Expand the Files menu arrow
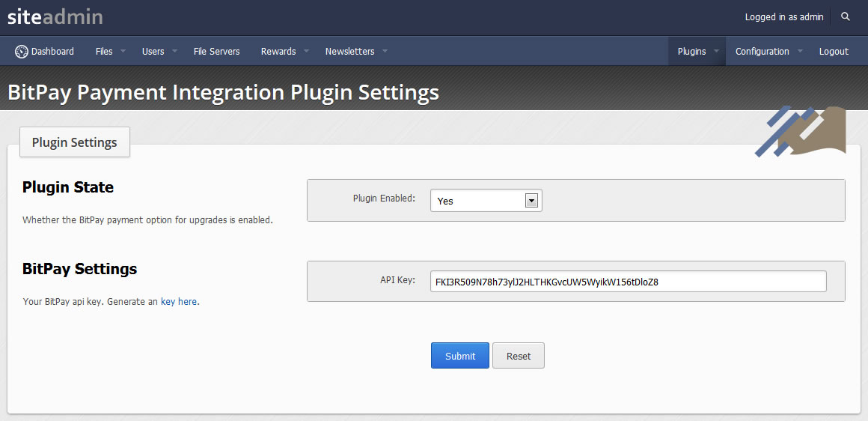 [123, 51]
